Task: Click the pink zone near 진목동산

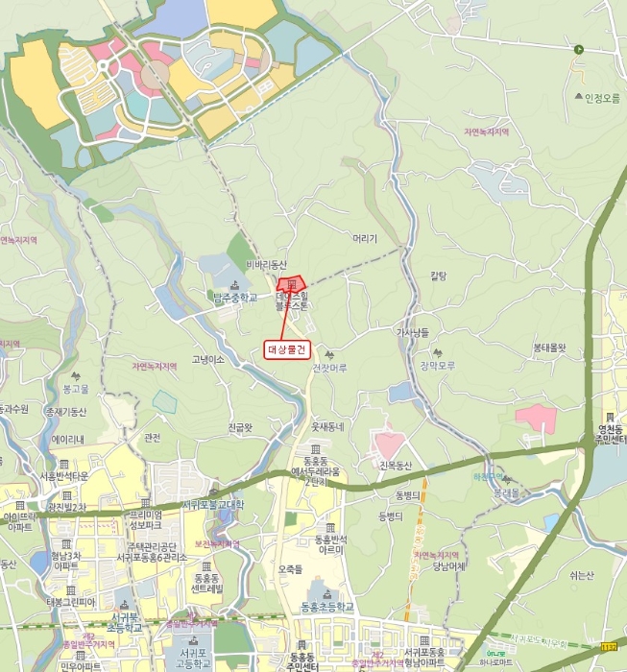Action: pyautogui.click(x=389, y=444)
